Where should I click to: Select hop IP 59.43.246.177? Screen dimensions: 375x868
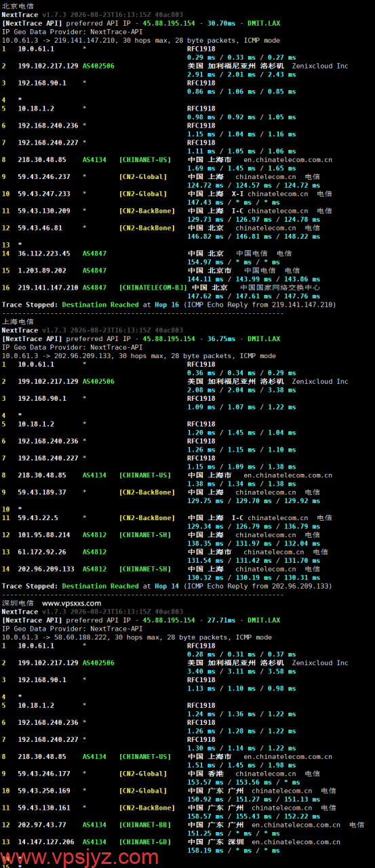coord(44,774)
